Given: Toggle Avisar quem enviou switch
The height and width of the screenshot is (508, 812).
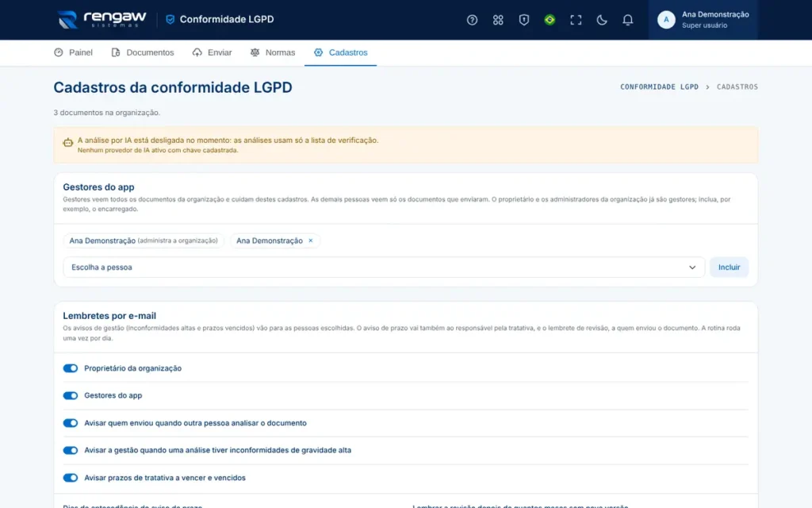Looking at the screenshot, I should coord(71,423).
